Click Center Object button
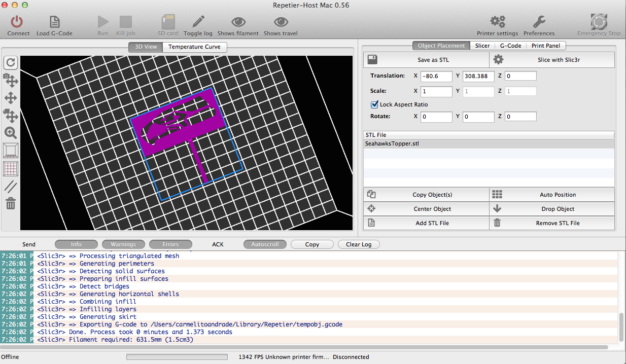Screen dimensions: 626x364 pyautogui.click(x=426, y=209)
